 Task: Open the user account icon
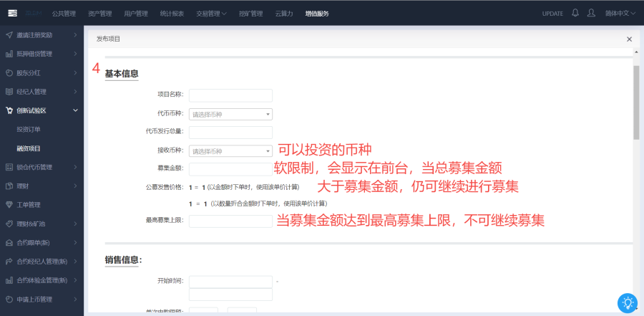pos(592,13)
